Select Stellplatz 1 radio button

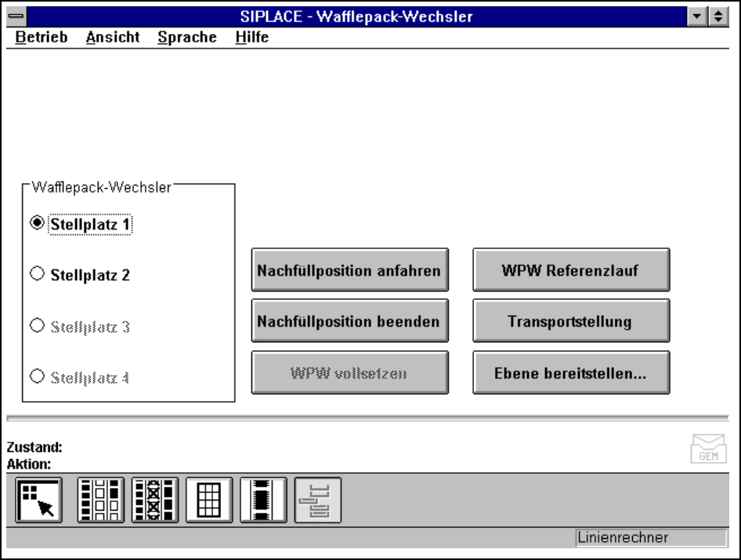(81, 224)
